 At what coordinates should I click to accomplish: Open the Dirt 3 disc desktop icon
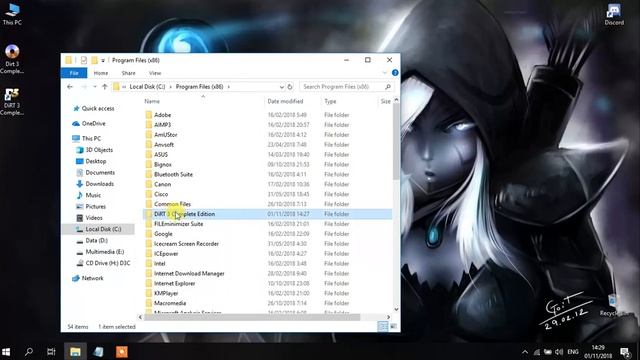(12, 58)
